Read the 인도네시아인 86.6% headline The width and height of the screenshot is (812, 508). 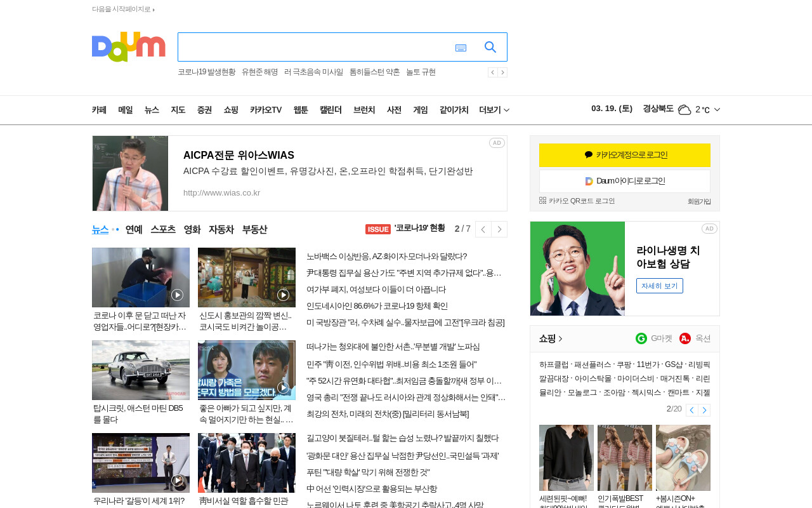click(x=377, y=306)
